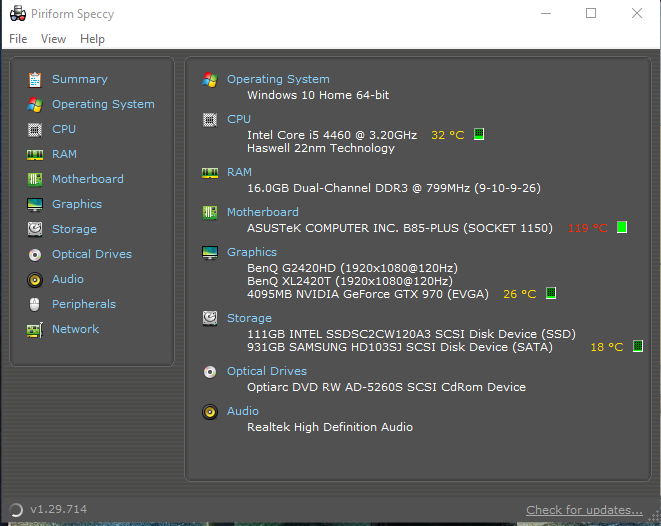Click the Graphics monitor icon in summary panel
Image resolution: width=661 pixels, height=526 pixels.
(210, 252)
